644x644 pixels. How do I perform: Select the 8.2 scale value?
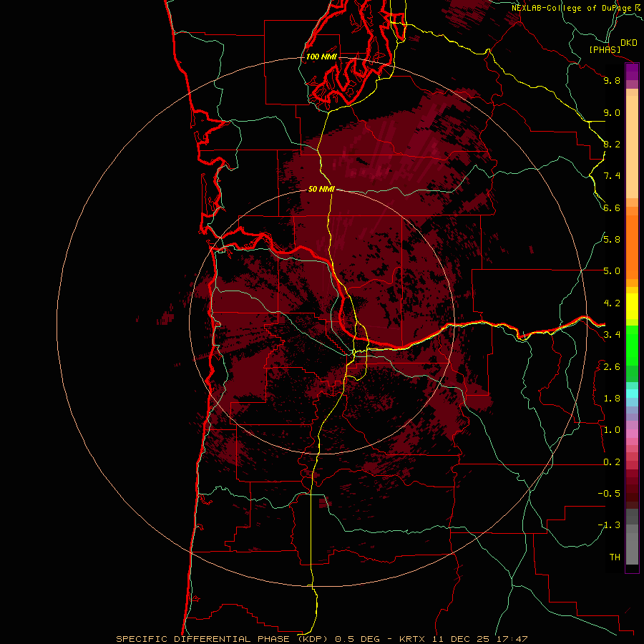click(612, 144)
